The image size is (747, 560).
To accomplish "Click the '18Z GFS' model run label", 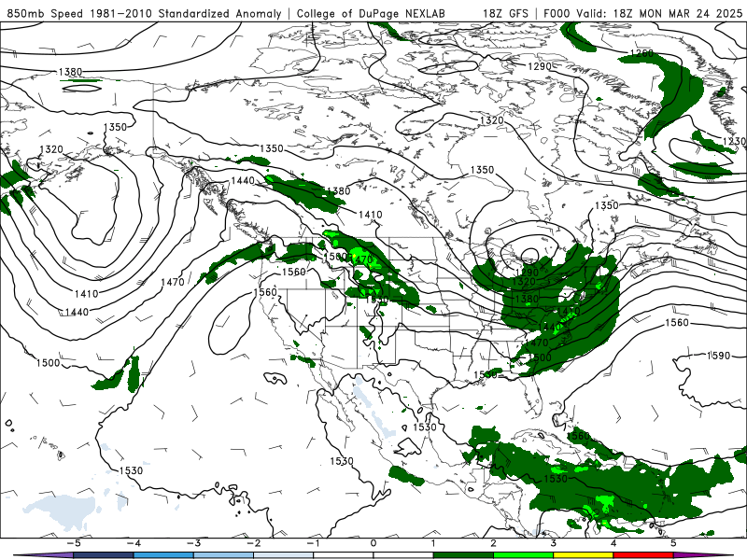I will (x=505, y=14).
